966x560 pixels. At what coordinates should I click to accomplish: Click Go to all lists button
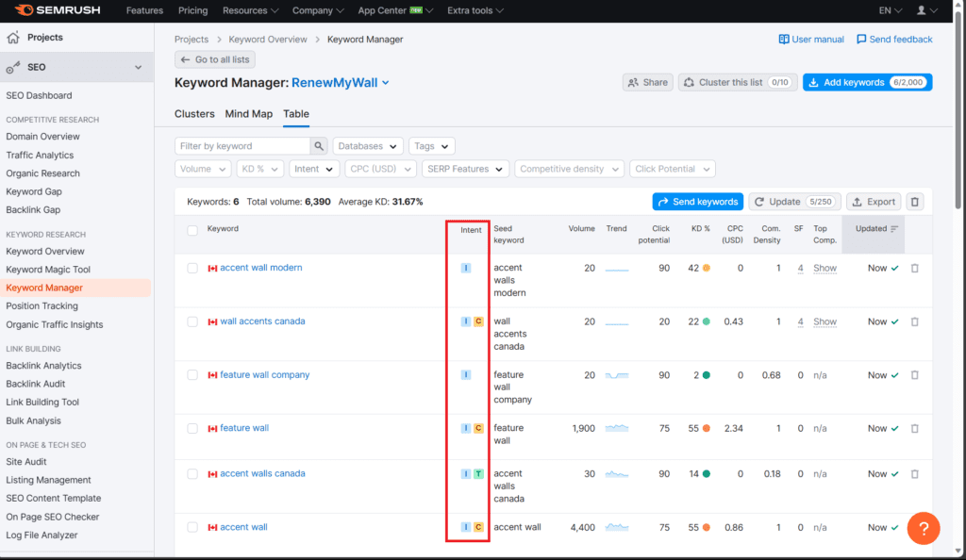pyautogui.click(x=215, y=59)
